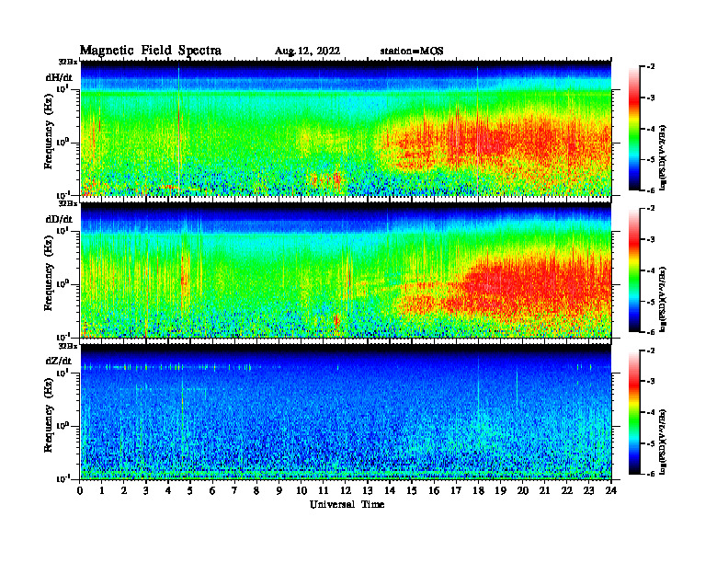Select the "Aug. 12, 2022" date text
The height and width of the screenshot is (563, 728).
[x=307, y=52]
